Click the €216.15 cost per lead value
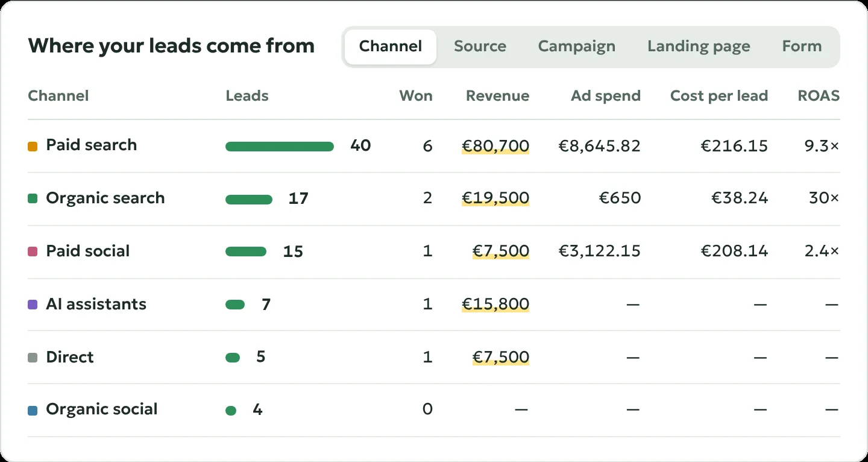The image size is (868, 462). (735, 146)
